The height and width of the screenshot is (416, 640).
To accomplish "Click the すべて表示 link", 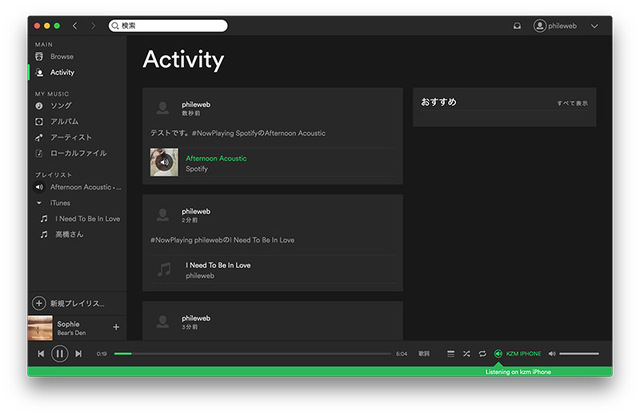I will [572, 103].
